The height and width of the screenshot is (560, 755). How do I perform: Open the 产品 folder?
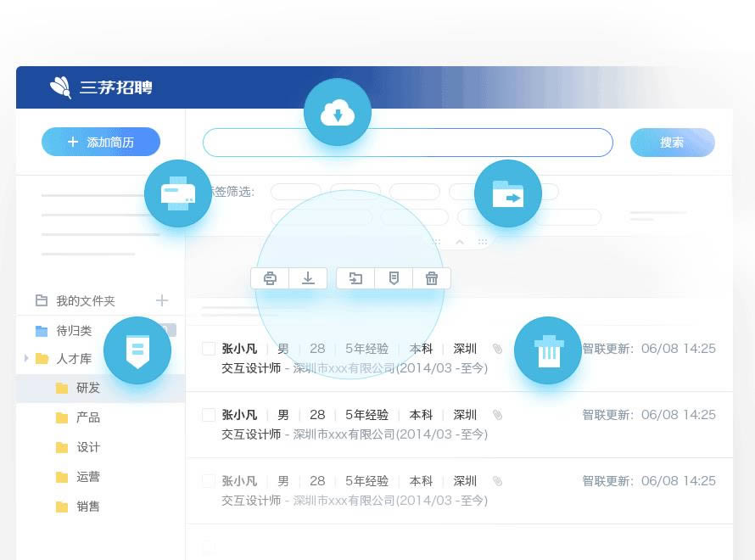tap(87, 417)
